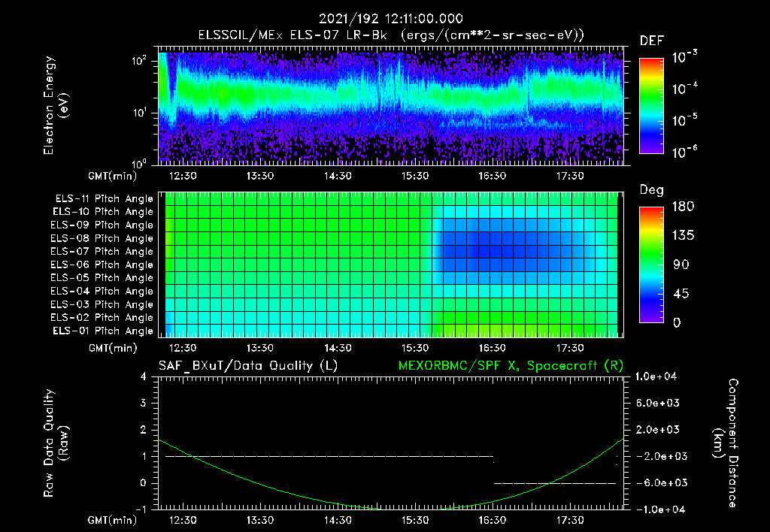
Task: Click the Raw Data Quality (Raw) axis label
Action: (56, 443)
